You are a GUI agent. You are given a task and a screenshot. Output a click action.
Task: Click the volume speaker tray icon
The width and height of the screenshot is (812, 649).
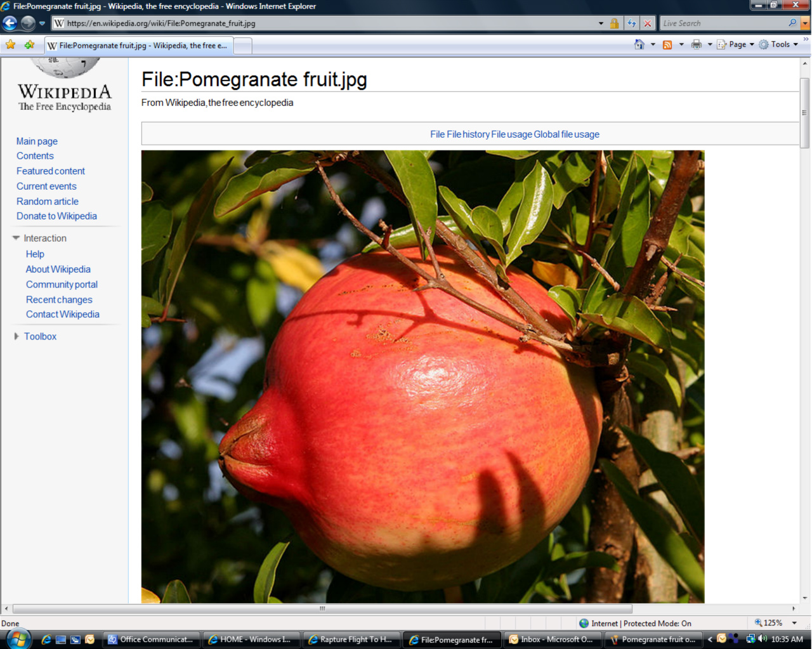[763, 639]
